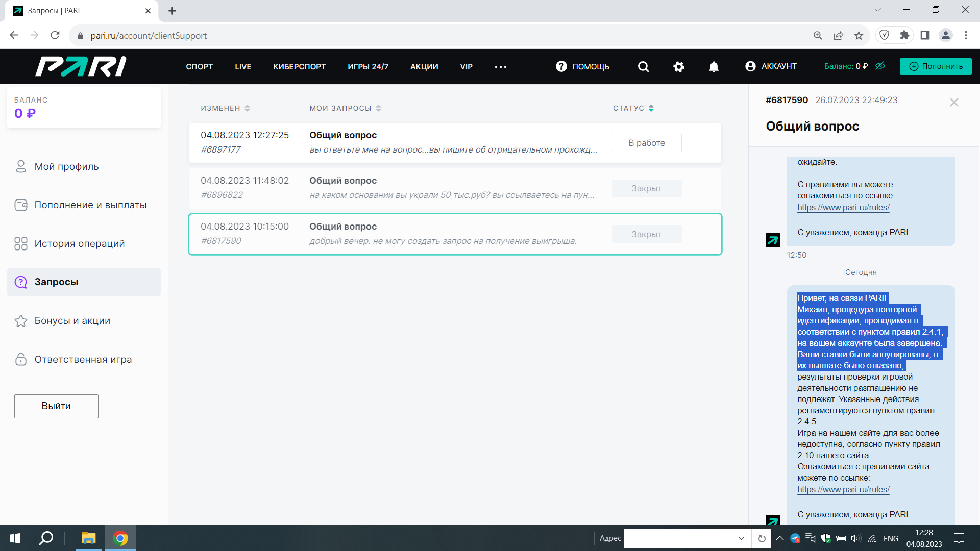
Task: Open the pari.ru/rules link in latest message
Action: [x=843, y=489]
